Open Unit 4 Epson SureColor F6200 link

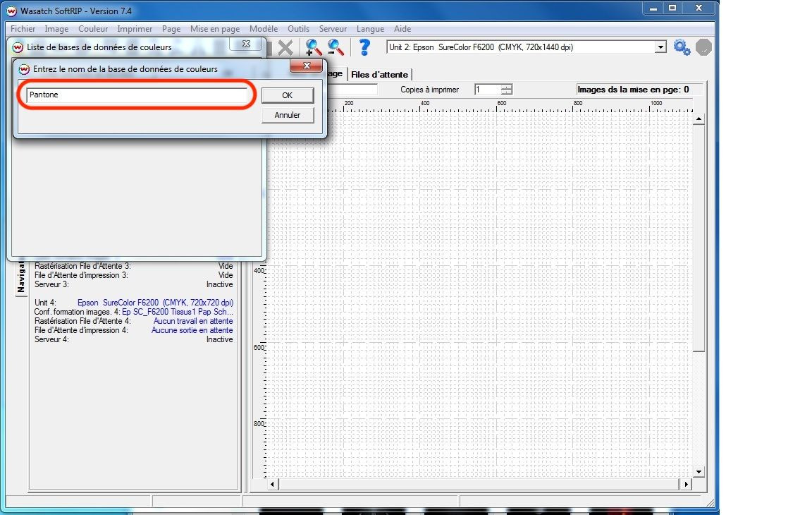[x=155, y=303]
